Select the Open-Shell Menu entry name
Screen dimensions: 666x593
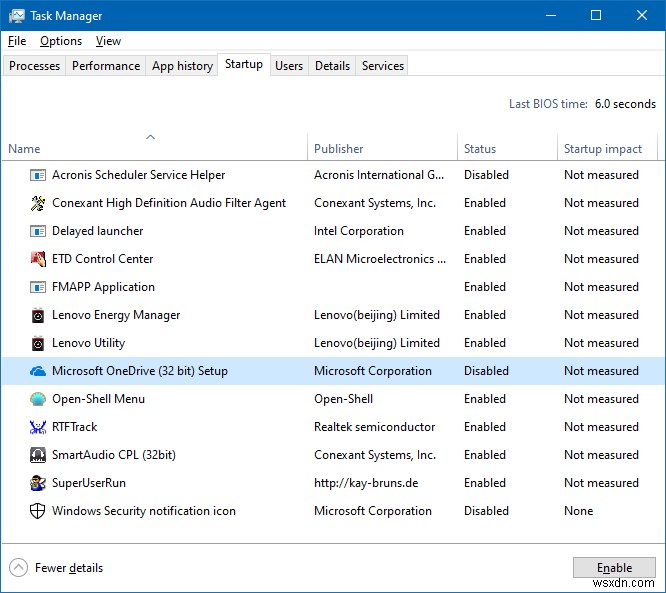99,399
